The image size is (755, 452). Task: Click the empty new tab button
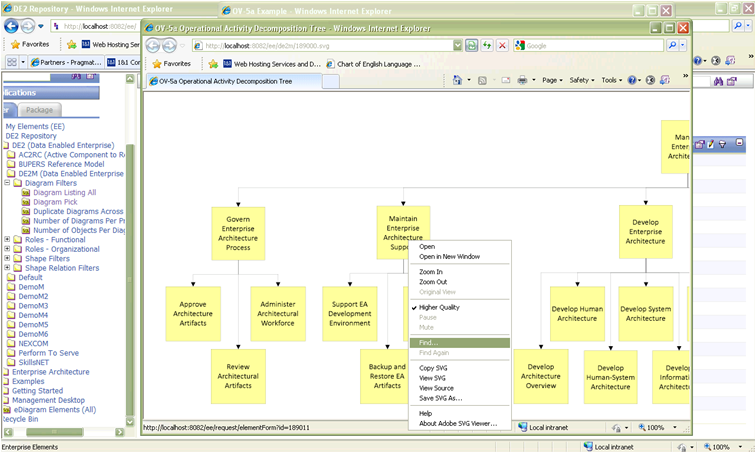coord(331,82)
